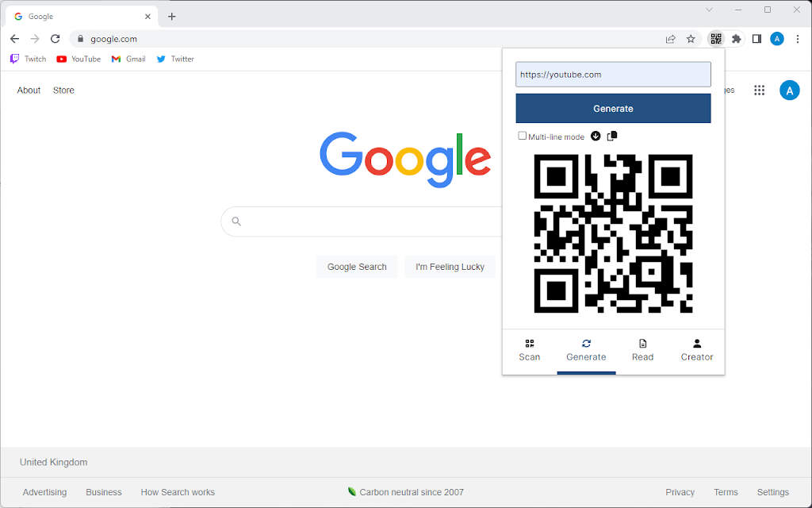Open Chrome's three-dot menu
Image resolution: width=812 pixels, height=508 pixels.
pos(798,39)
